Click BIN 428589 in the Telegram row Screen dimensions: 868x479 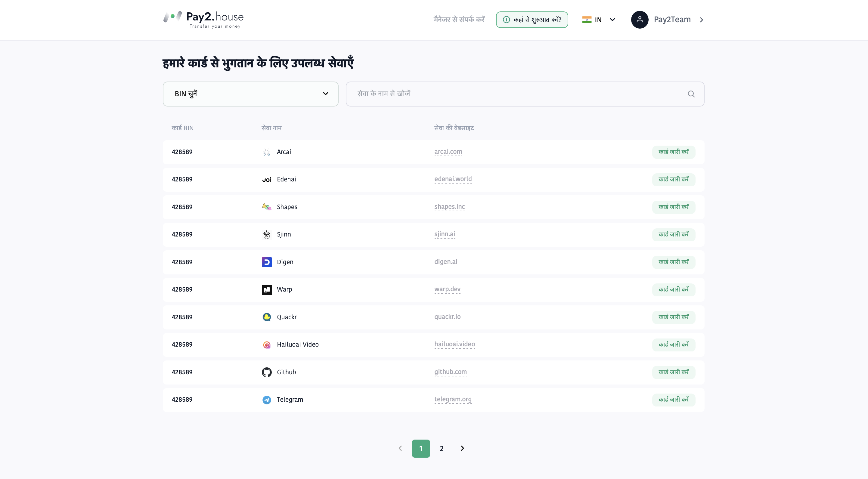click(182, 400)
